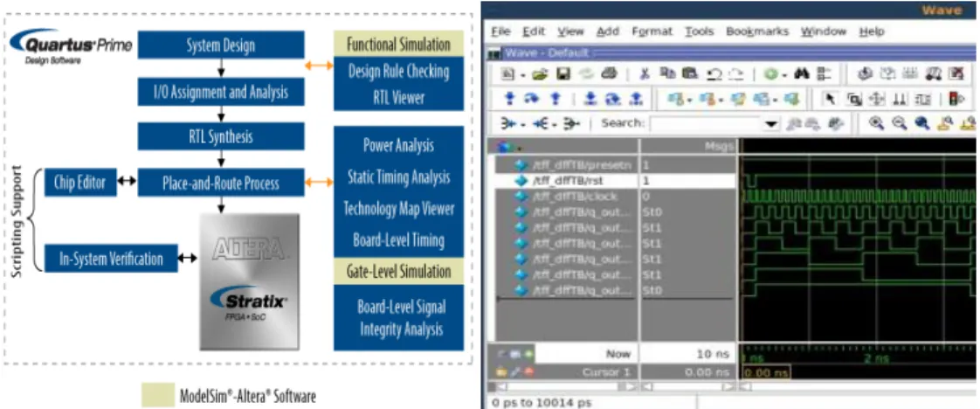This screenshot has width=980, height=409.
Task: Click right scroll arrow of signal names pane
Action: coord(631,388)
